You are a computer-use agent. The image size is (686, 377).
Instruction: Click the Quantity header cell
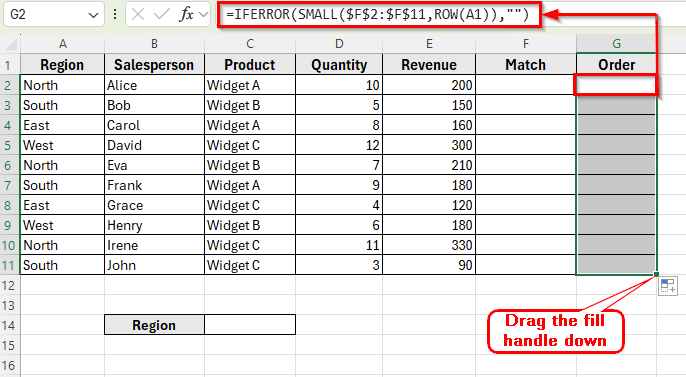[339, 65]
